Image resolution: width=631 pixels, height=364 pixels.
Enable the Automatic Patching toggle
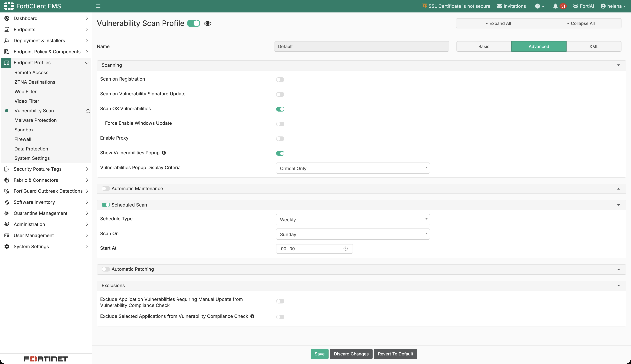106,269
